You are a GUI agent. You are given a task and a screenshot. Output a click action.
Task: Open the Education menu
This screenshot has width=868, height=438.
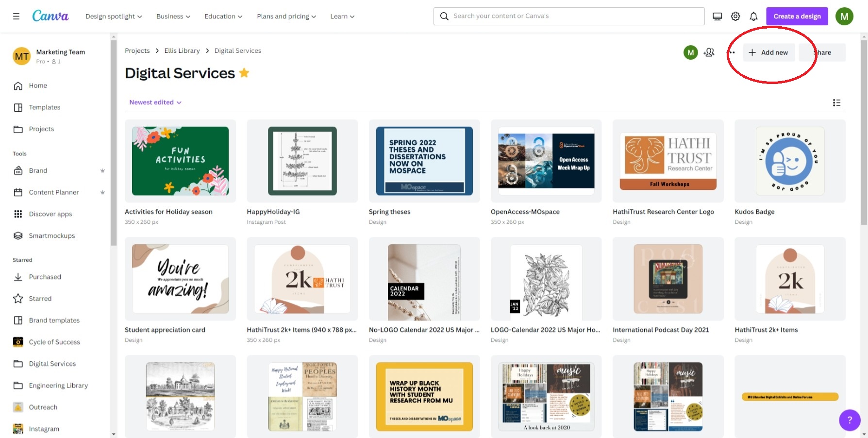(223, 16)
